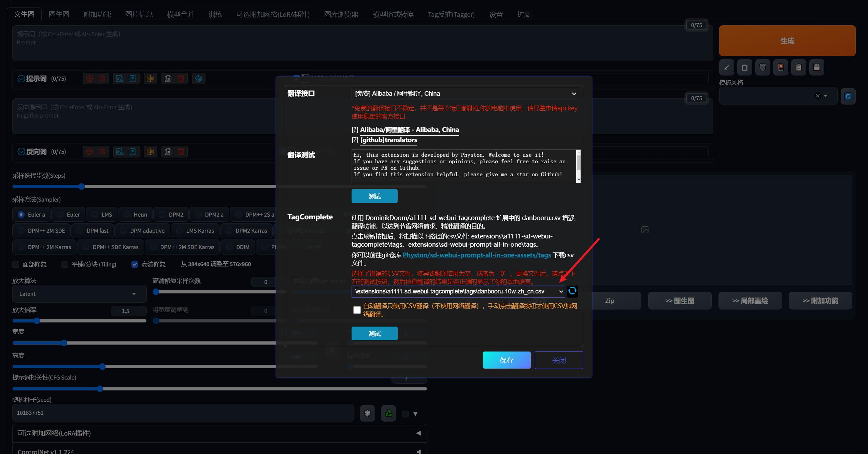Open the Physton sd-webui-prompt-all-in-one-assets/tags link

click(x=476, y=255)
